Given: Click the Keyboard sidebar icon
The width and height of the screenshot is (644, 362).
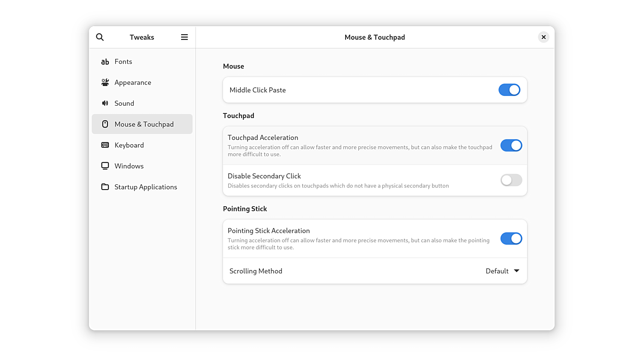Looking at the screenshot, I should tap(105, 145).
